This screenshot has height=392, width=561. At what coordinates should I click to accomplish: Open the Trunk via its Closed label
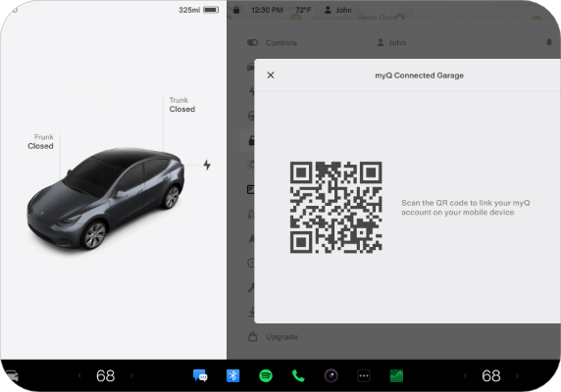pyautogui.click(x=182, y=109)
